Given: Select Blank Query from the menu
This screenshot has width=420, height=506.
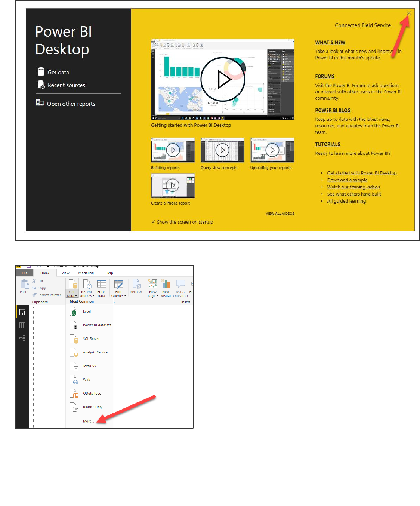Looking at the screenshot, I should (90, 407).
